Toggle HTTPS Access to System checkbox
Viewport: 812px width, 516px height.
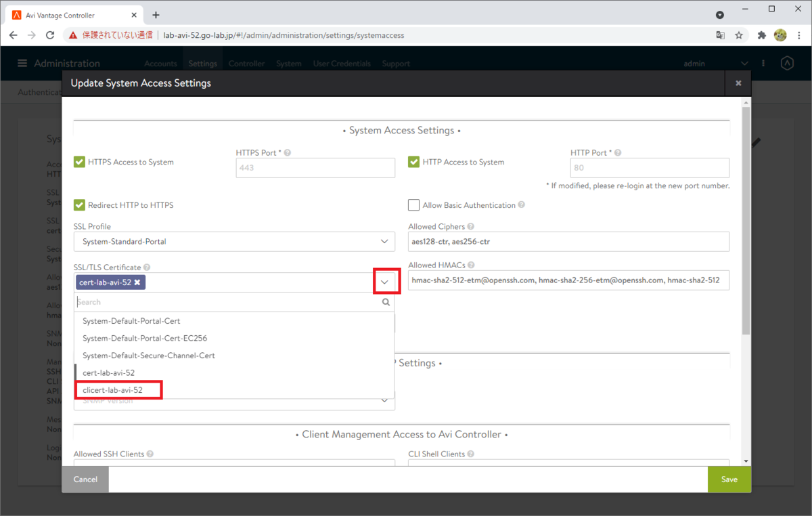(79, 162)
